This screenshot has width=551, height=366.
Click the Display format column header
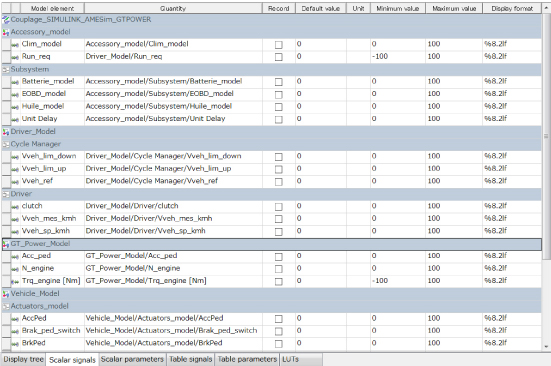512,8
